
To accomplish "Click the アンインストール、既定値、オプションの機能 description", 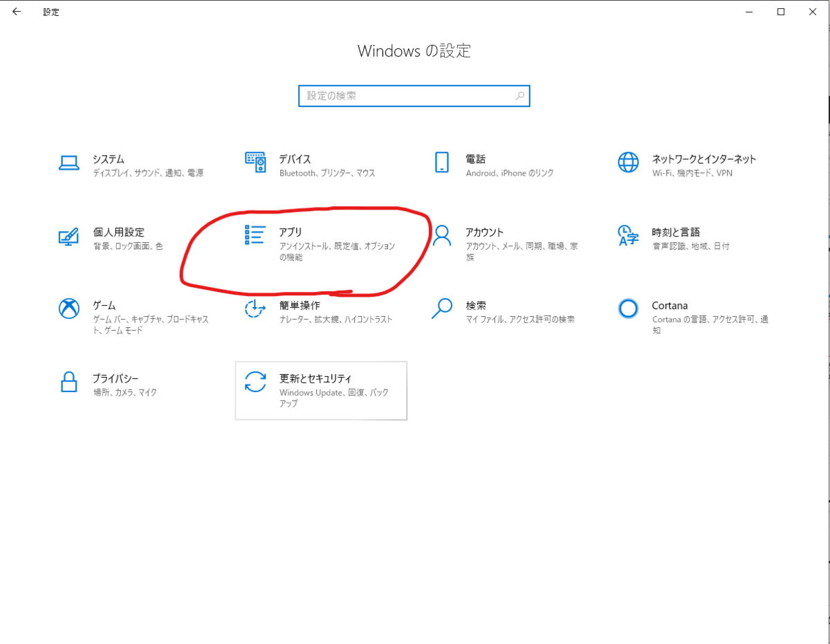I will coord(338,252).
